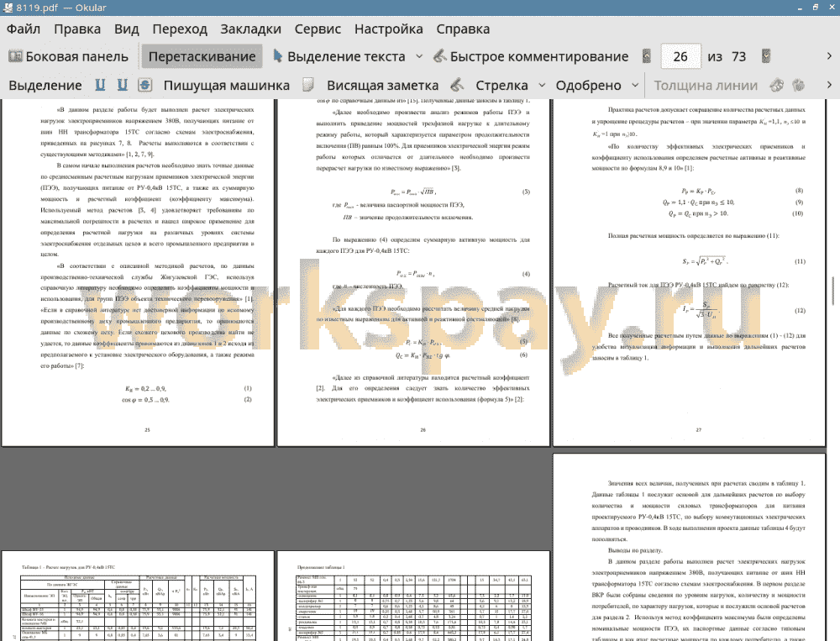Select the Выделение highlighter tool
Viewport: 840px width, 641px height.
click(x=45, y=85)
